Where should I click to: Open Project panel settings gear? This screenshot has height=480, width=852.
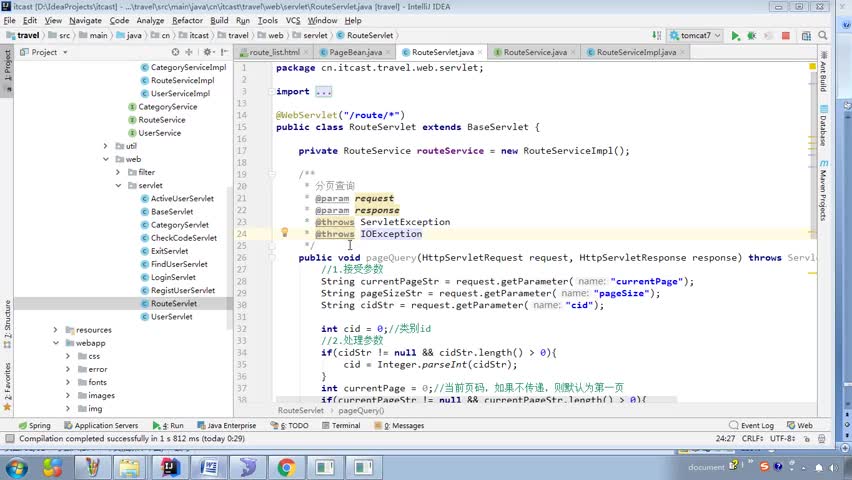[x=208, y=52]
